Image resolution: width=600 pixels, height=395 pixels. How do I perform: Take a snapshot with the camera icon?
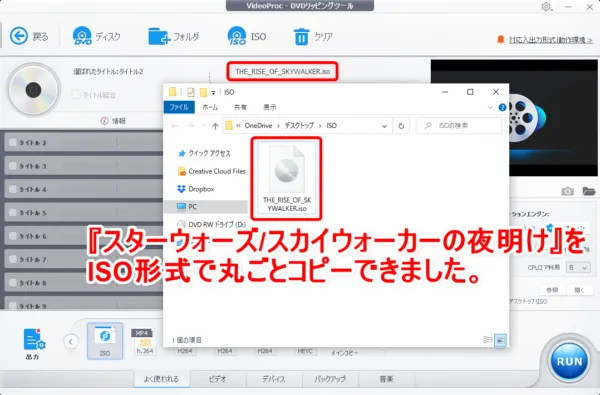[x=567, y=191]
